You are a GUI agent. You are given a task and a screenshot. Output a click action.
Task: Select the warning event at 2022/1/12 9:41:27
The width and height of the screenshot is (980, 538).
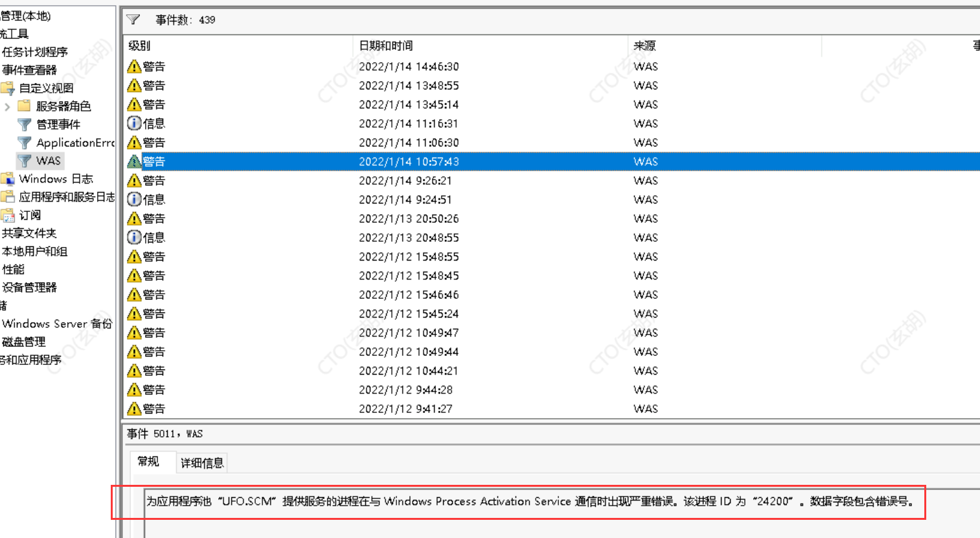(x=405, y=409)
